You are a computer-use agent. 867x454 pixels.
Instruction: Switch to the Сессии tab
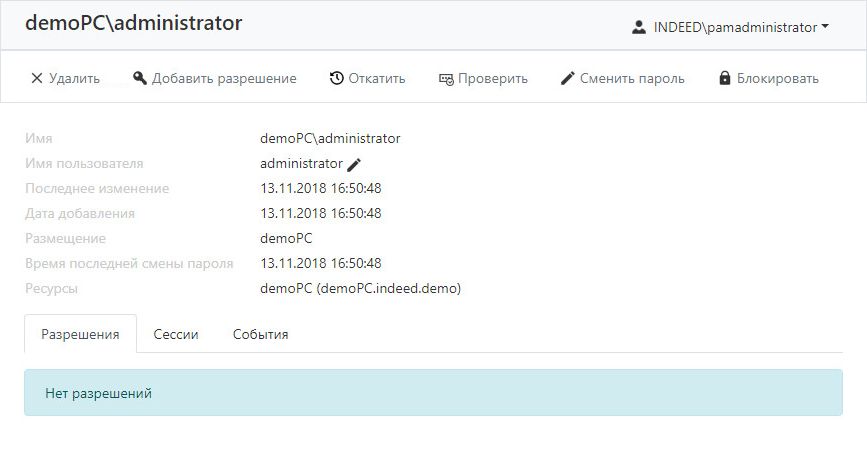click(176, 335)
